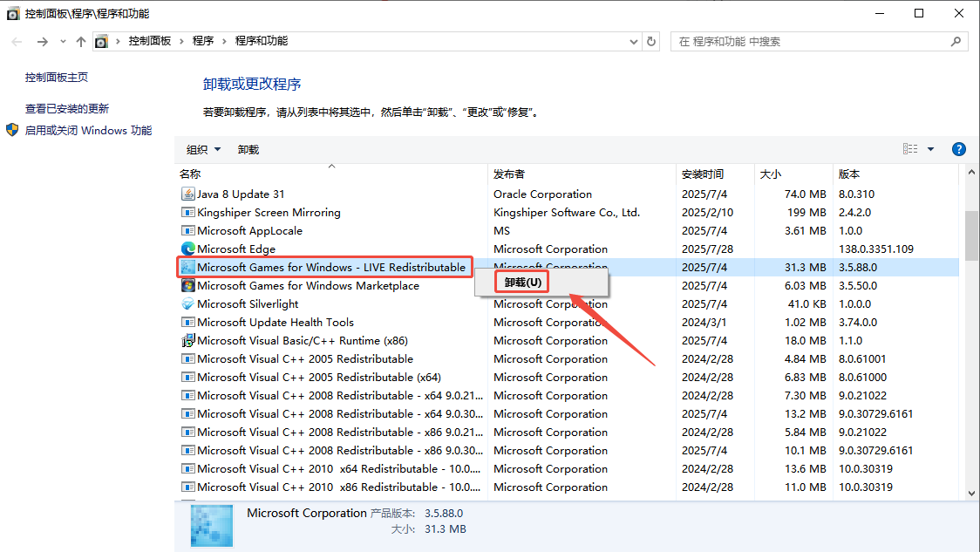Click the control panel icon in address bar
Image resolution: width=980 pixels, height=552 pixels.
101,41
